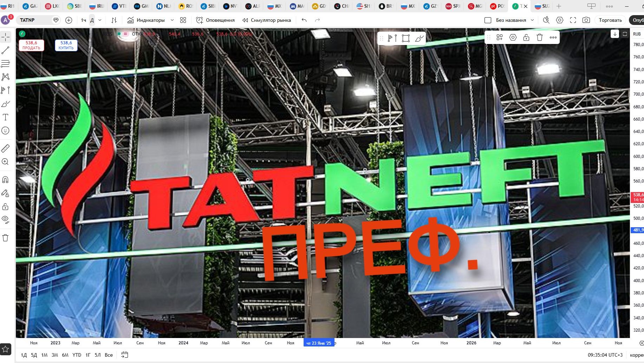
Task: Switch to the 1ч timeframe
Action: pyautogui.click(x=84, y=20)
